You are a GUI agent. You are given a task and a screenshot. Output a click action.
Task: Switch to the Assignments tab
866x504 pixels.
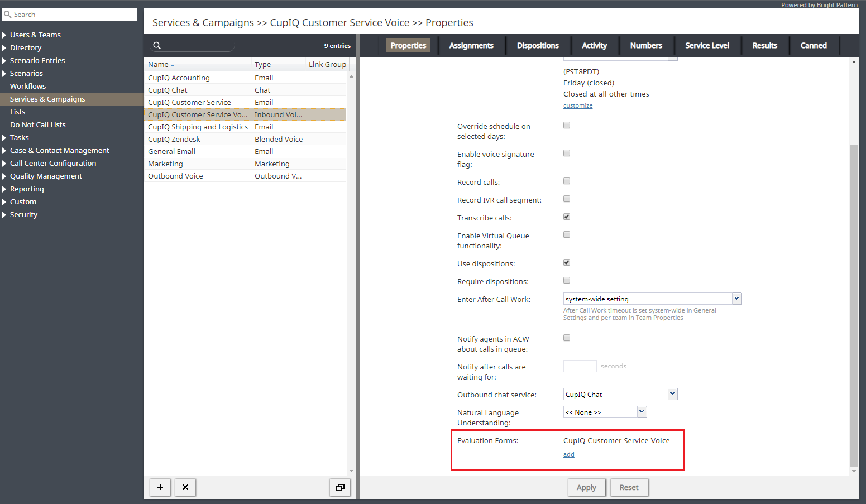(x=471, y=45)
